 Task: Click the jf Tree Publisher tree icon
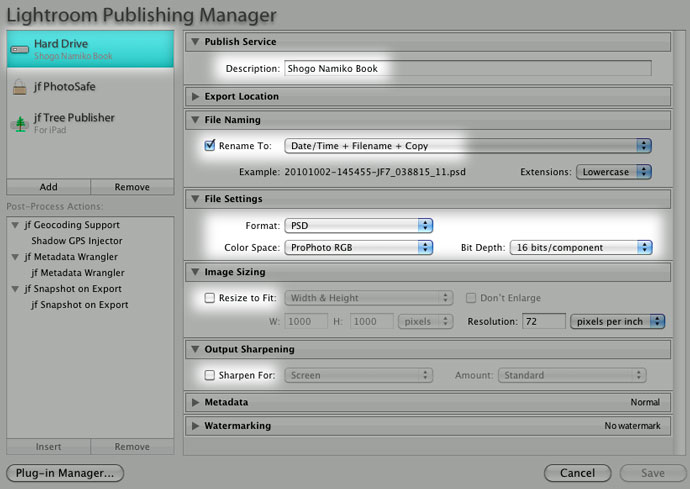point(20,124)
